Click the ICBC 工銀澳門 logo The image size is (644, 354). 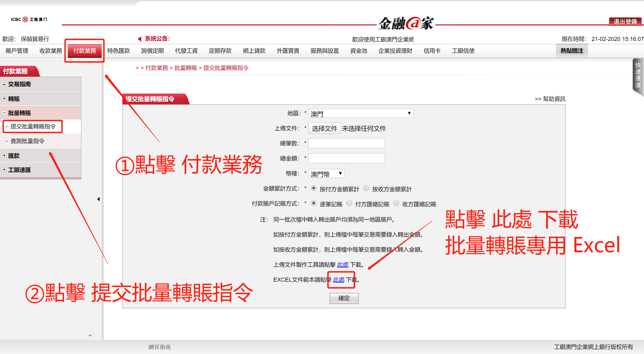[x=28, y=20]
